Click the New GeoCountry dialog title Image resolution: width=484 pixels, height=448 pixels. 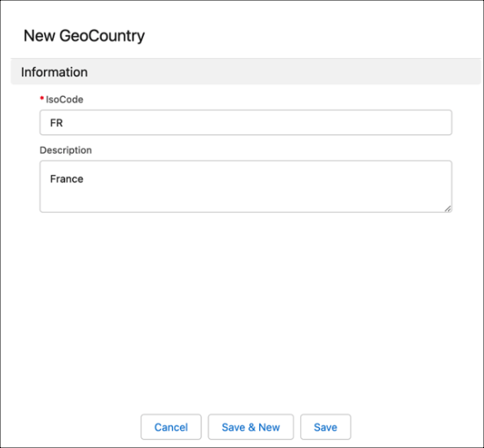point(84,35)
